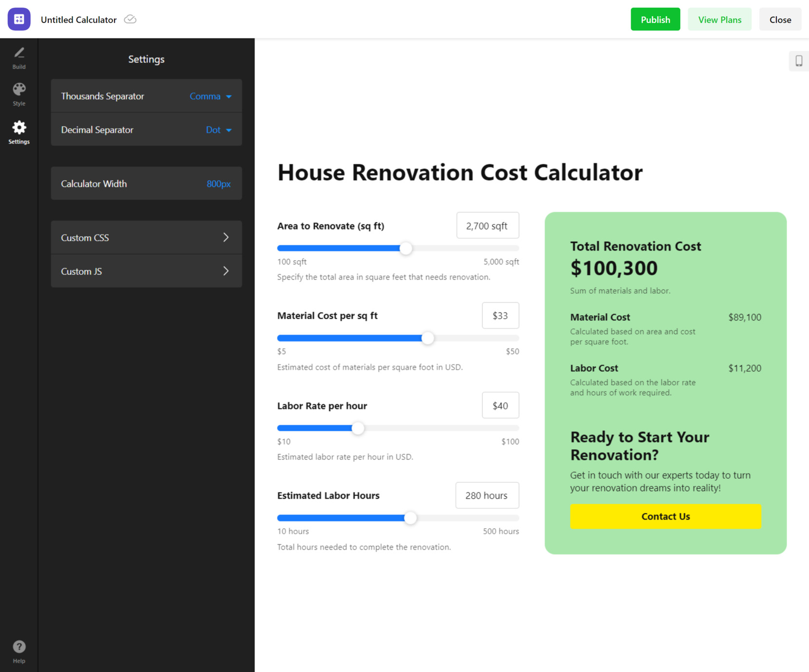Switch to mobile preview mode
Screen dimensions: 809x672
(799, 61)
